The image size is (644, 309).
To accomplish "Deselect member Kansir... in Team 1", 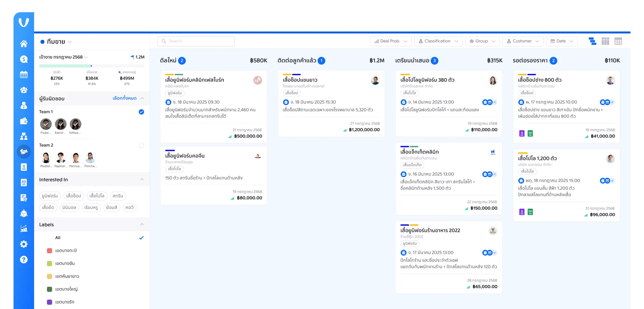I will click(61, 124).
